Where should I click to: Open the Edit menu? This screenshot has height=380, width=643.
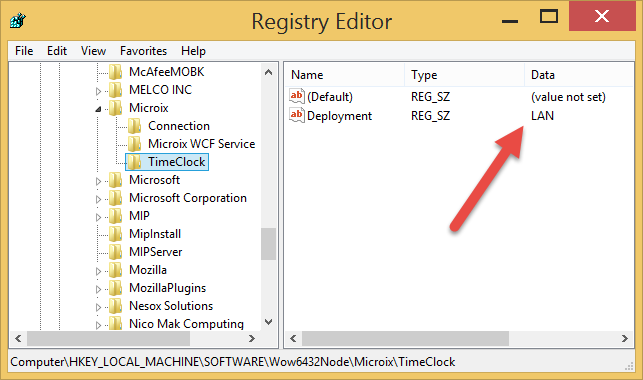[x=57, y=51]
